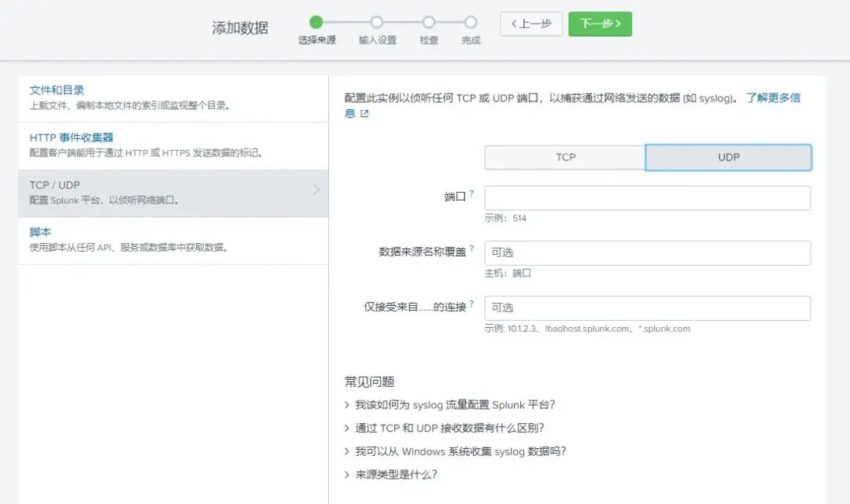Click the 检查 step circle

429,22
